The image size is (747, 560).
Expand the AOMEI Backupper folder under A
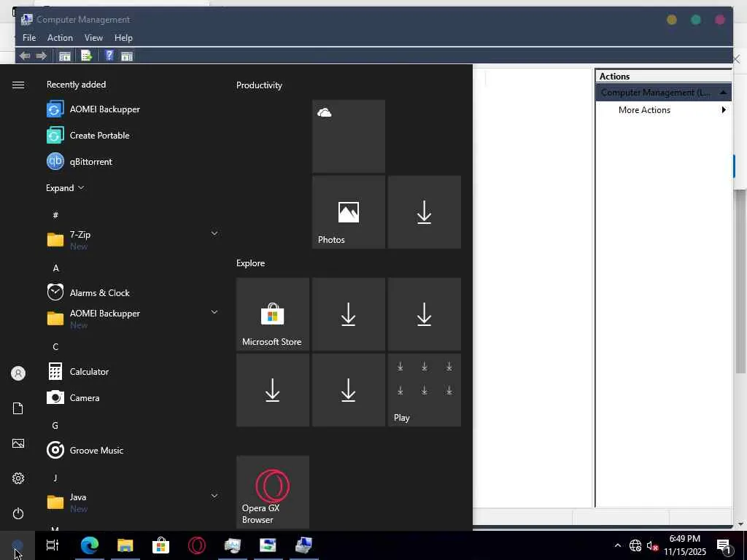coord(214,312)
